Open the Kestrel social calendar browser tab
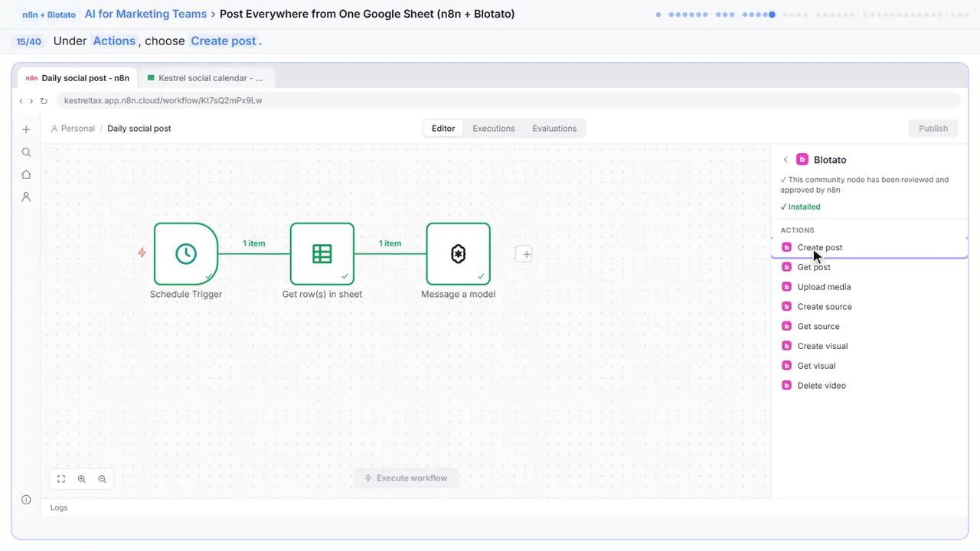The width and height of the screenshot is (980, 551). pyautogui.click(x=206, y=78)
